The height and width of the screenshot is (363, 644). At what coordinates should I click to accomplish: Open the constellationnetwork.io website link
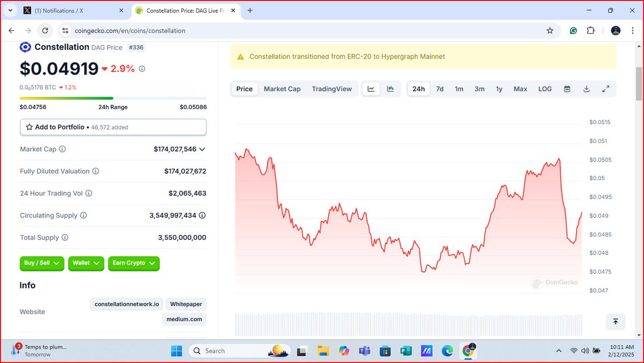[127, 304]
